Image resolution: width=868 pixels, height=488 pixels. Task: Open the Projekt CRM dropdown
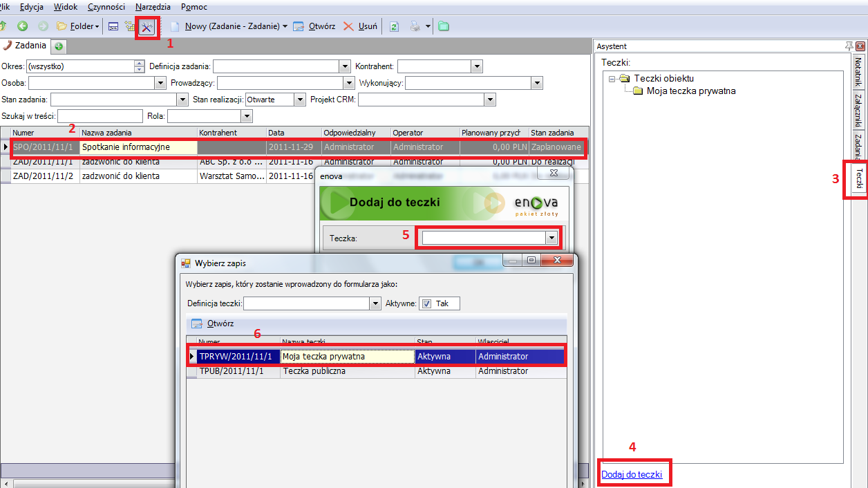pos(490,100)
